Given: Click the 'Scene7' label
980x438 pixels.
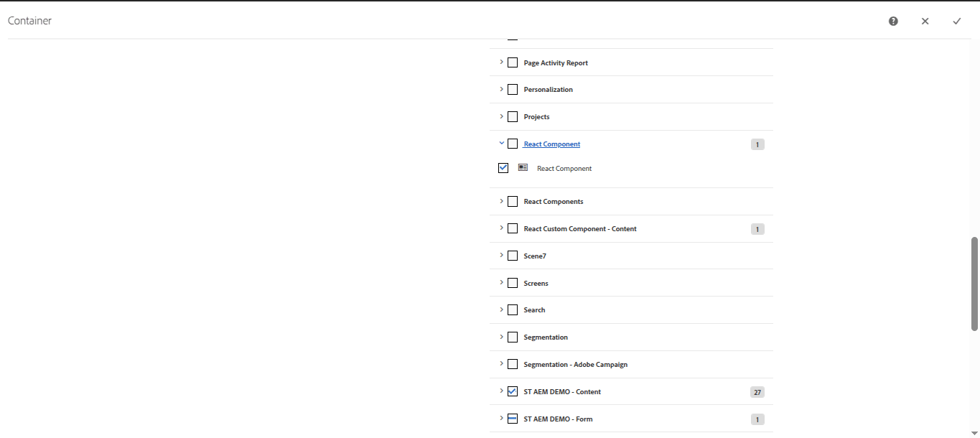Looking at the screenshot, I should [535, 256].
